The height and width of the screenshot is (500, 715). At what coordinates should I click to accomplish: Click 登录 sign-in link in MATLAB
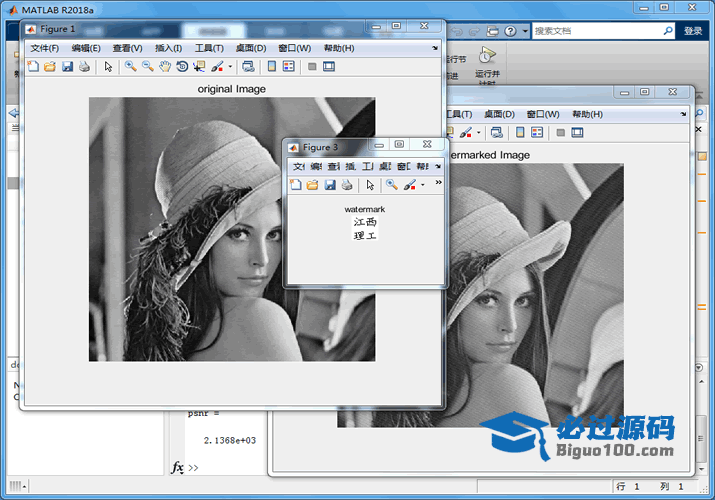(693, 31)
